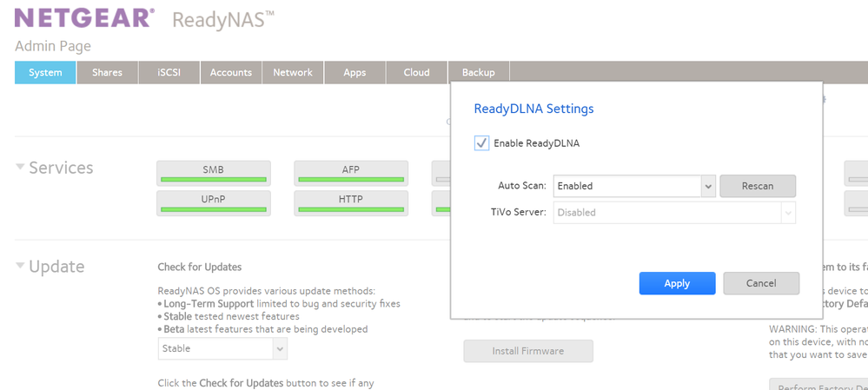
Task: Toggle the SMB service
Action: click(213, 173)
